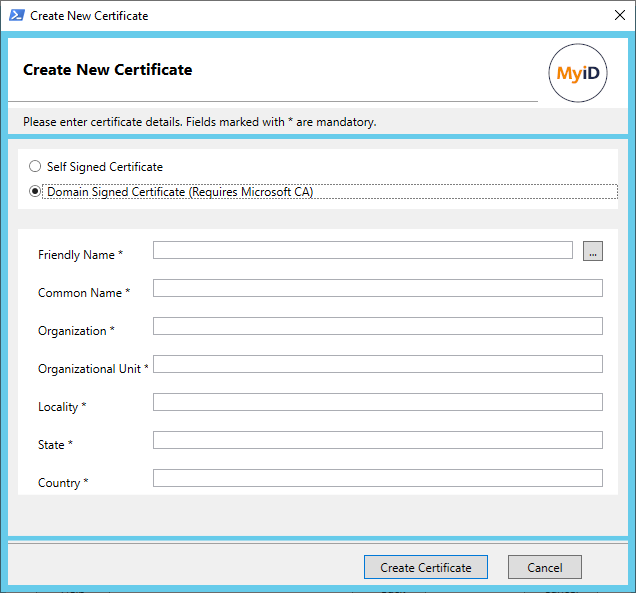Click the PowerShell icon in title bar
Screen dimensions: 636x593
click(15, 16)
